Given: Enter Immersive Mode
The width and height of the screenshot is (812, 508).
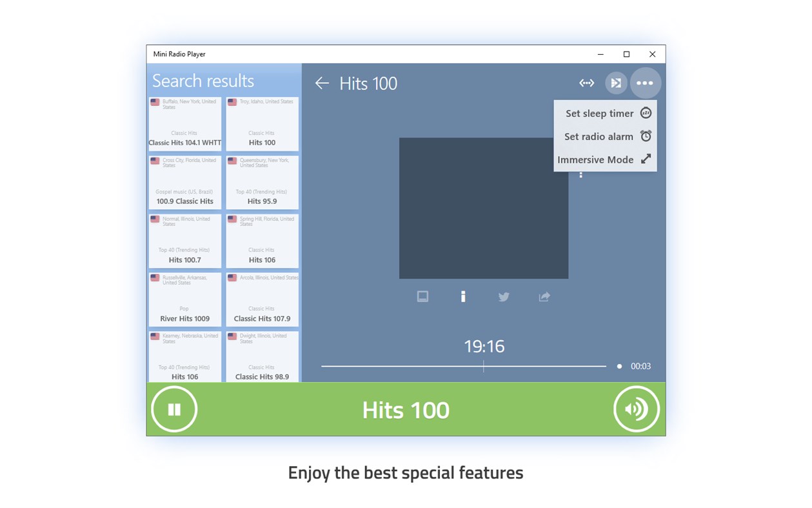Looking at the screenshot, I should (x=595, y=159).
